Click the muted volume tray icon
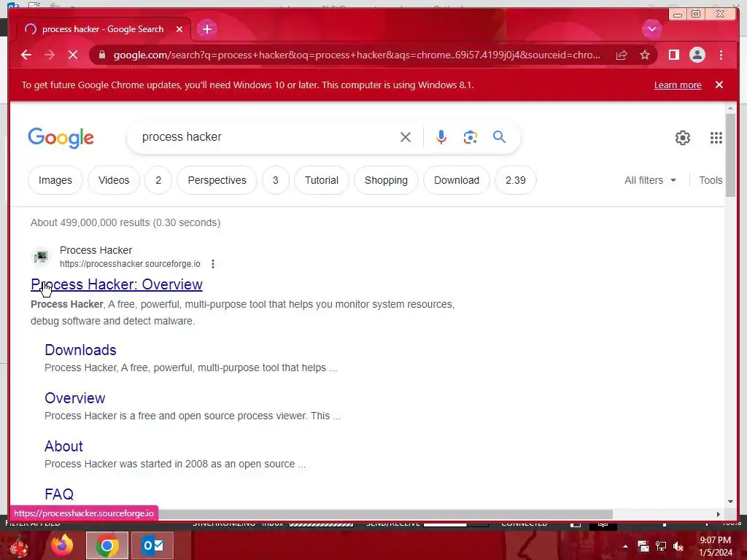Screen dimensions: 747x560 pyautogui.click(x=678, y=547)
